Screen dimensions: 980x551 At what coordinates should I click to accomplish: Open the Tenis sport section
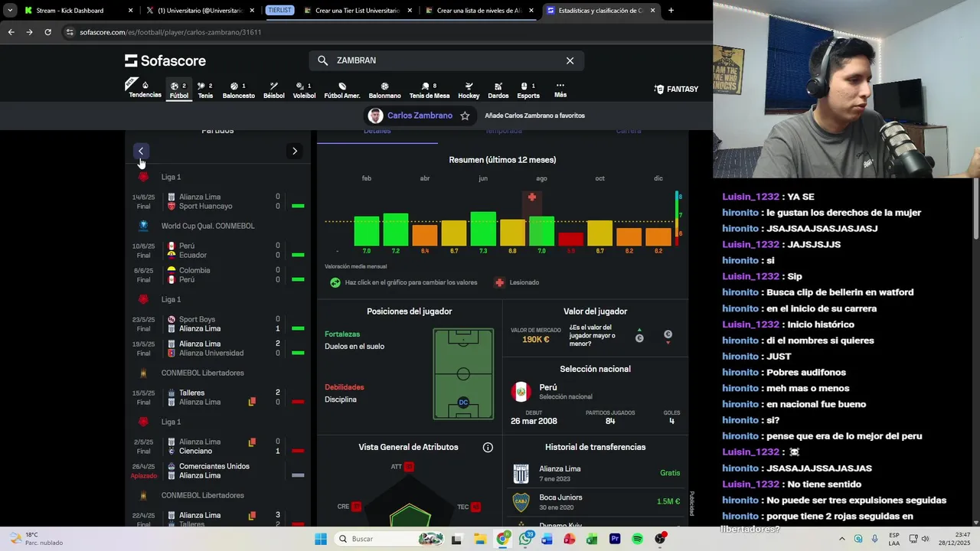(205, 90)
